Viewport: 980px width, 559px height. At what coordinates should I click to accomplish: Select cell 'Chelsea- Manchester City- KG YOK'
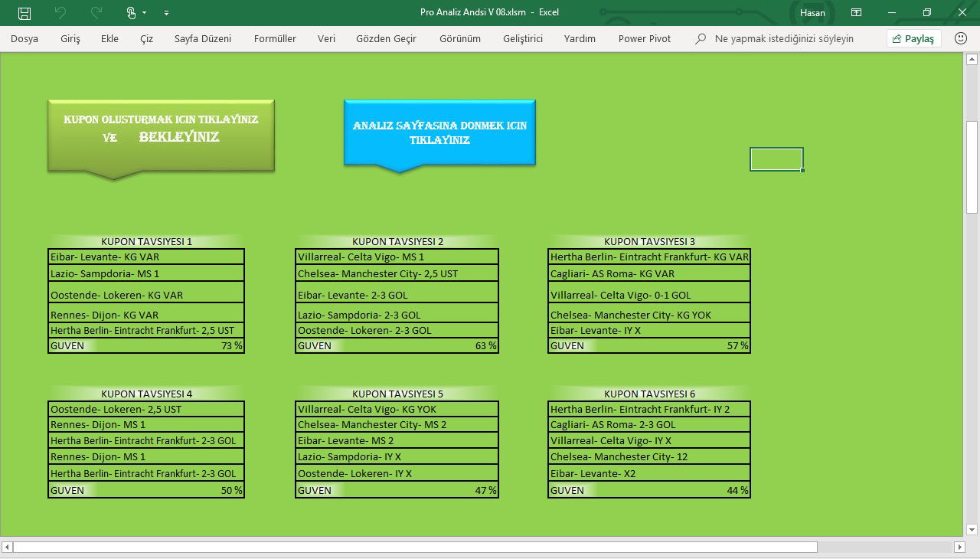click(x=649, y=313)
